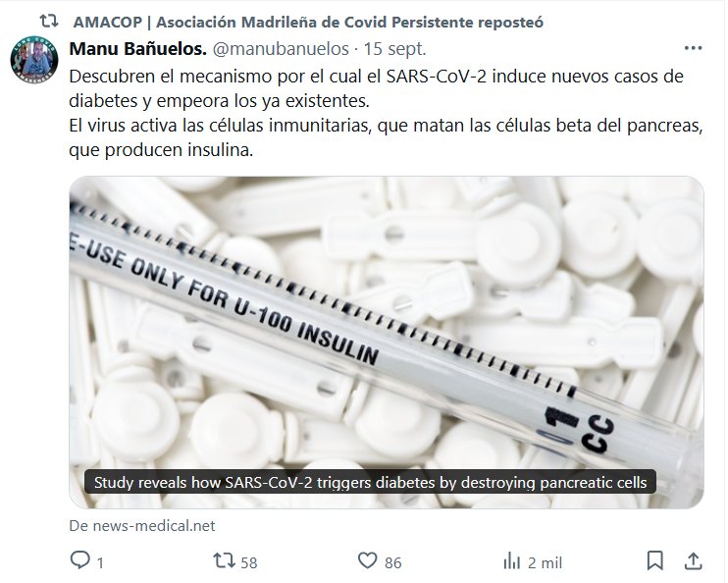The width and height of the screenshot is (728, 583).
Task: Bookmark the tweet with the bookmark icon
Action: click(x=655, y=560)
